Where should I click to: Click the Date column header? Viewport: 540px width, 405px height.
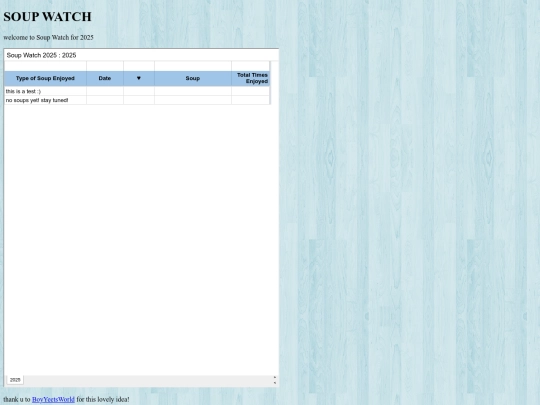105,79
